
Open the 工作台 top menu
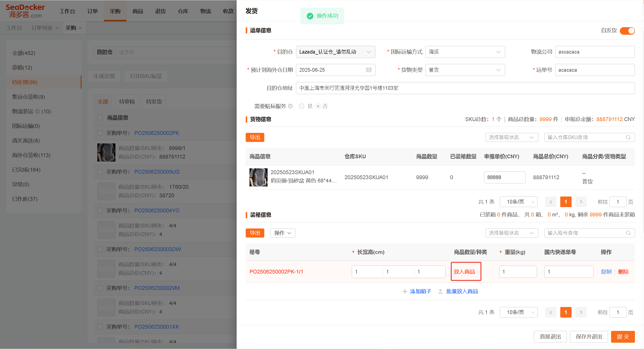coord(67,11)
